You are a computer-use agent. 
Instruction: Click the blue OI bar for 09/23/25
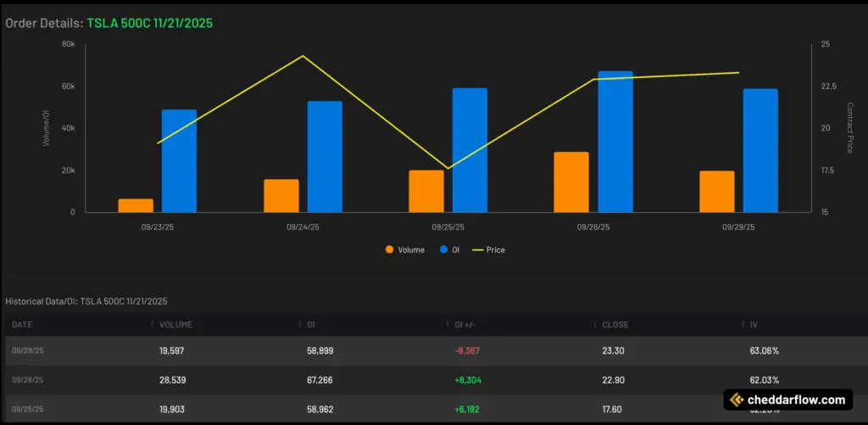pos(180,160)
